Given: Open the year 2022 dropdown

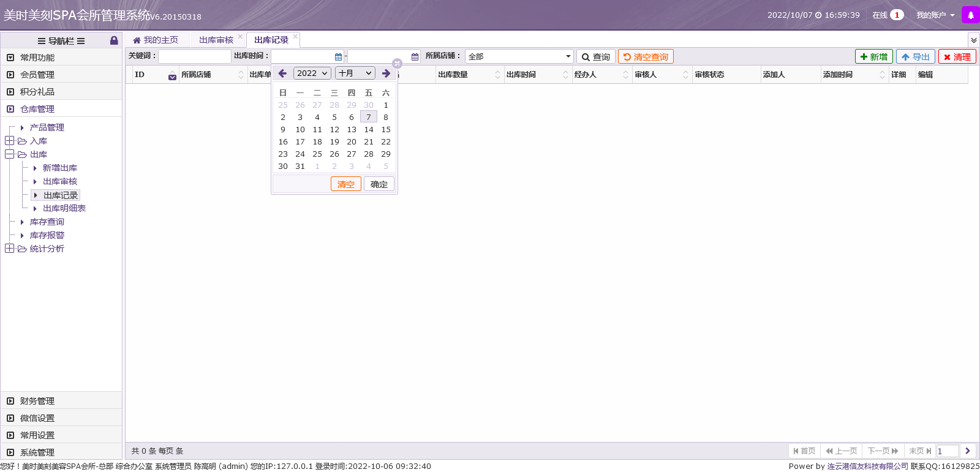Looking at the screenshot, I should 312,73.
